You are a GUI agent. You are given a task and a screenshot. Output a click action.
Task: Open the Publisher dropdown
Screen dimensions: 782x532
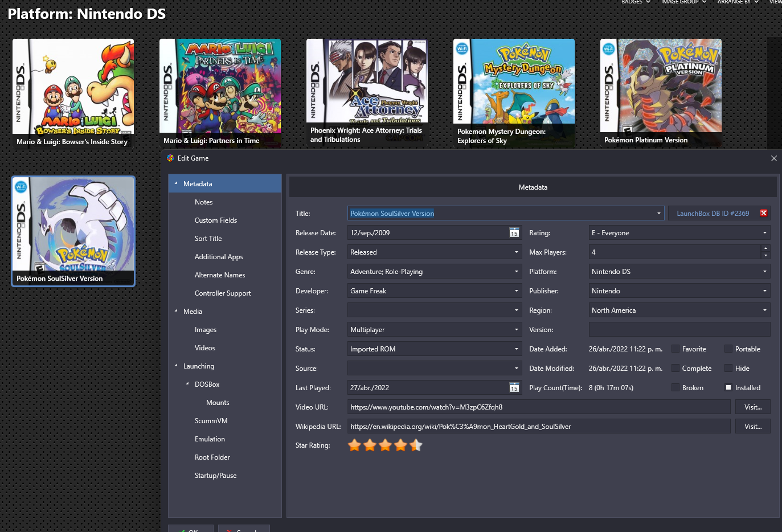coord(764,291)
